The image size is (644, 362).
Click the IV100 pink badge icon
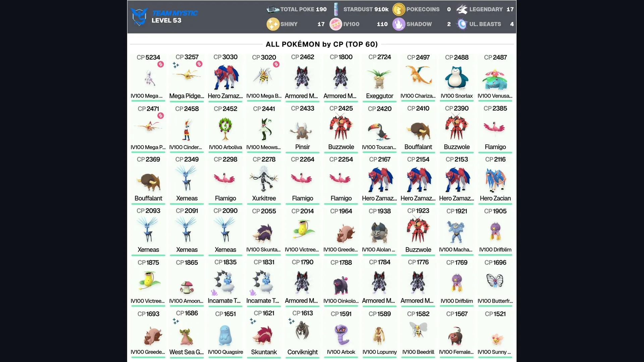click(336, 24)
